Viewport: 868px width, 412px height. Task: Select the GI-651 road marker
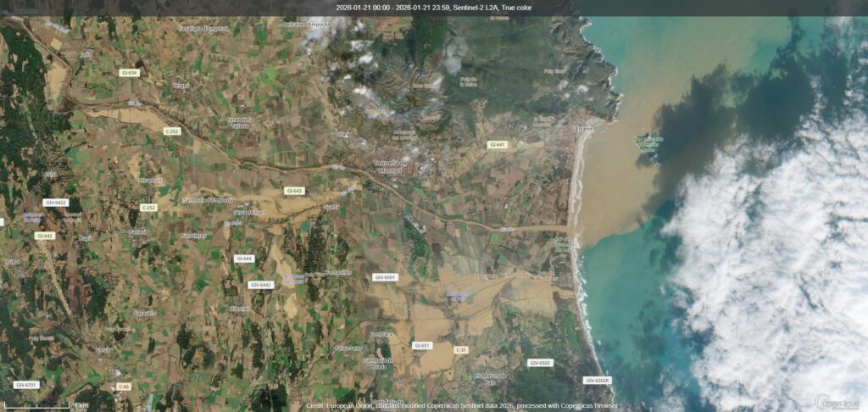tap(422, 345)
